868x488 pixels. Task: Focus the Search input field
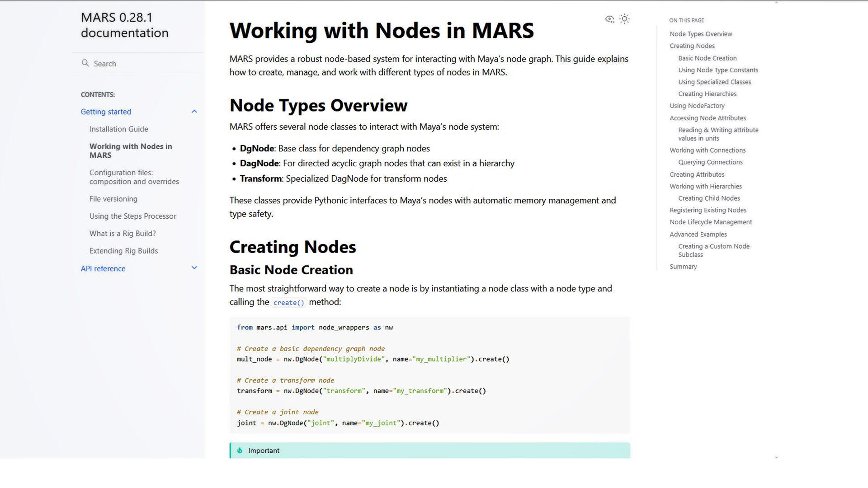click(x=137, y=63)
